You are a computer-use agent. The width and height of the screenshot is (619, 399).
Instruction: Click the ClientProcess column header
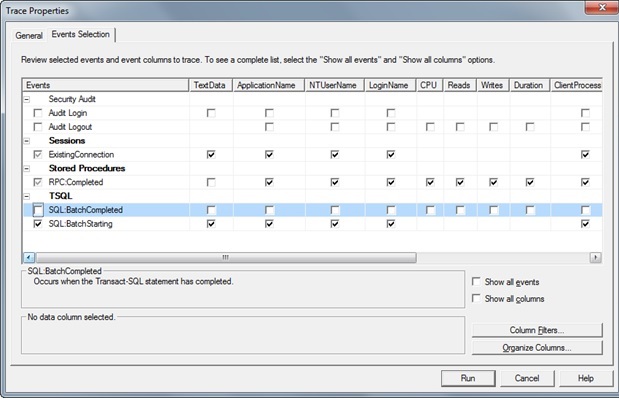(x=576, y=85)
